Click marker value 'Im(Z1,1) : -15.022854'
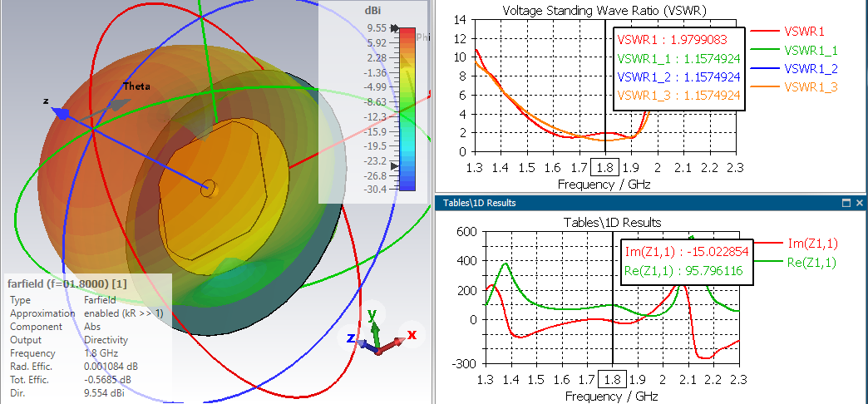868x404 pixels. click(x=687, y=251)
